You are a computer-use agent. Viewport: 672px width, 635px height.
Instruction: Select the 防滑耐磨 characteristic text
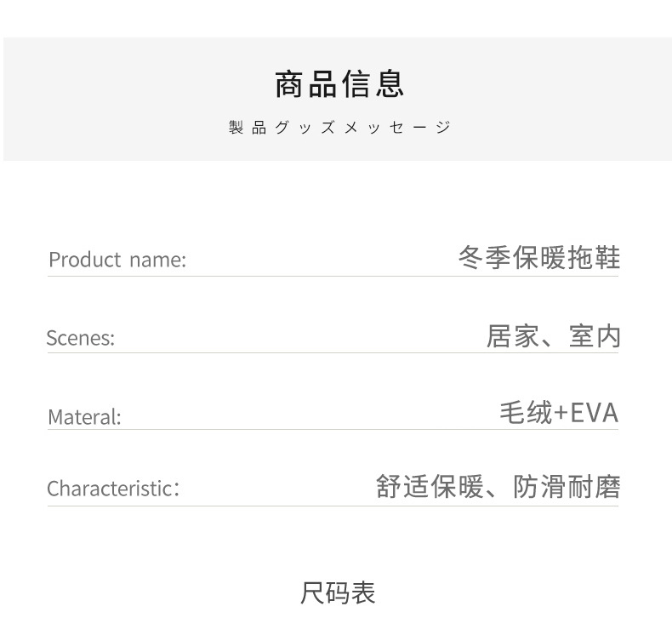(x=567, y=487)
